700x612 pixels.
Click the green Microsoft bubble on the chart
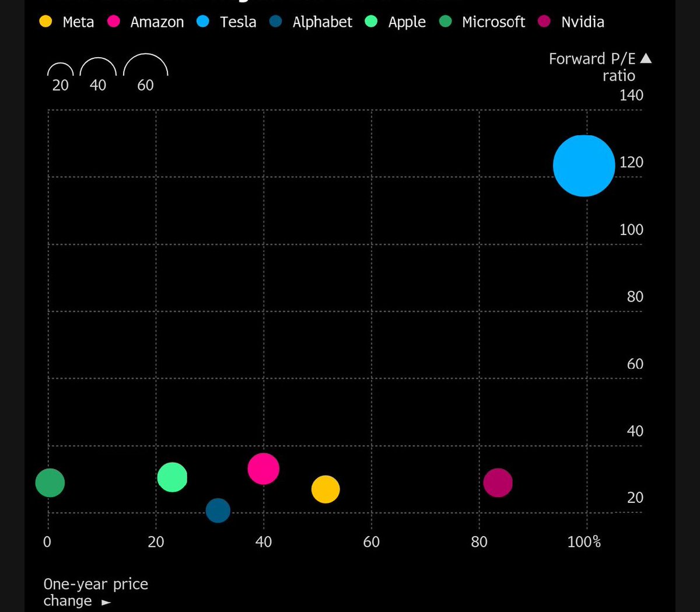pos(50,482)
